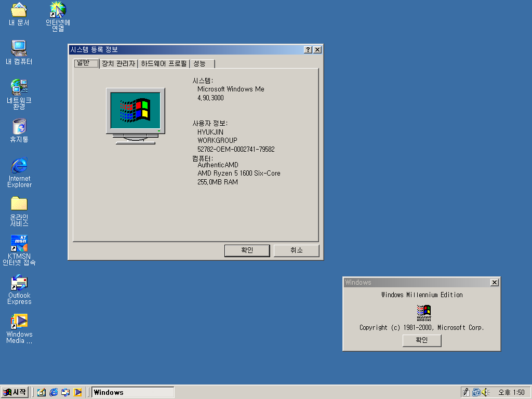Viewport: 532px width, 399px height.
Task: Click the Microsoft Windows Me text
Action: 231,89
